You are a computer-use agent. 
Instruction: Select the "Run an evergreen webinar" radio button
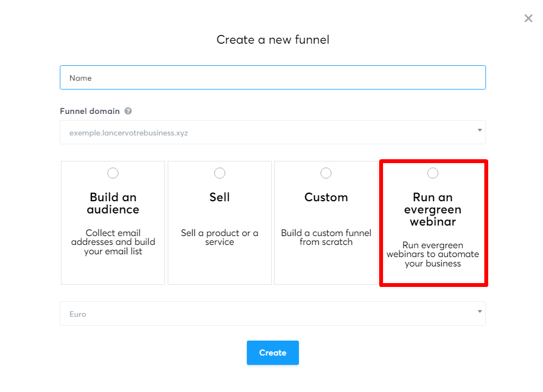point(432,173)
